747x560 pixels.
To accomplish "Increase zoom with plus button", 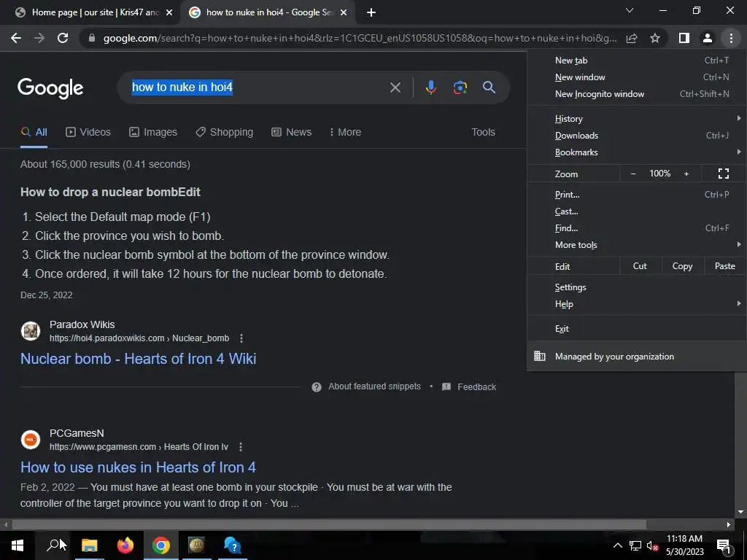I will click(686, 174).
